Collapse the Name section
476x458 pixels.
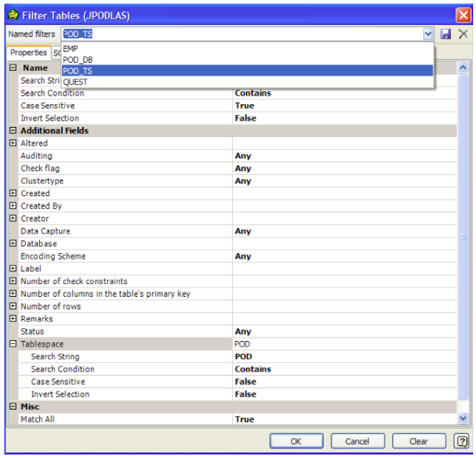coord(13,67)
